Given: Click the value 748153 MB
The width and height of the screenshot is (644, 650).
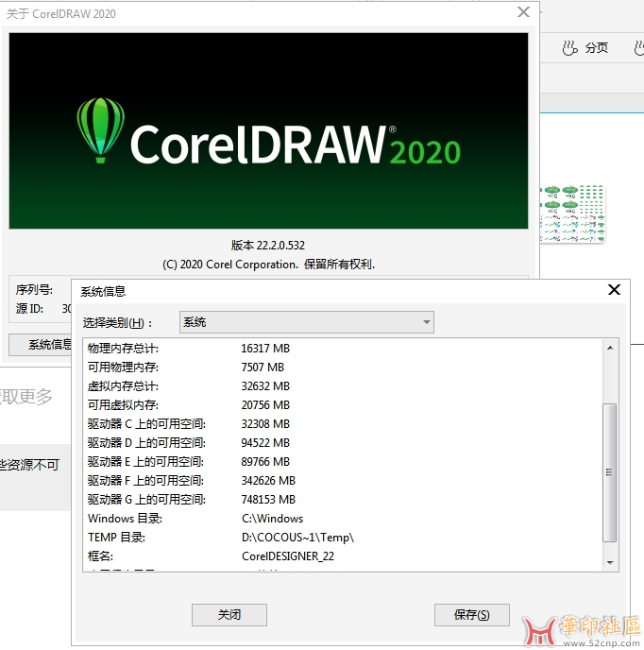Looking at the screenshot, I should [x=268, y=500].
